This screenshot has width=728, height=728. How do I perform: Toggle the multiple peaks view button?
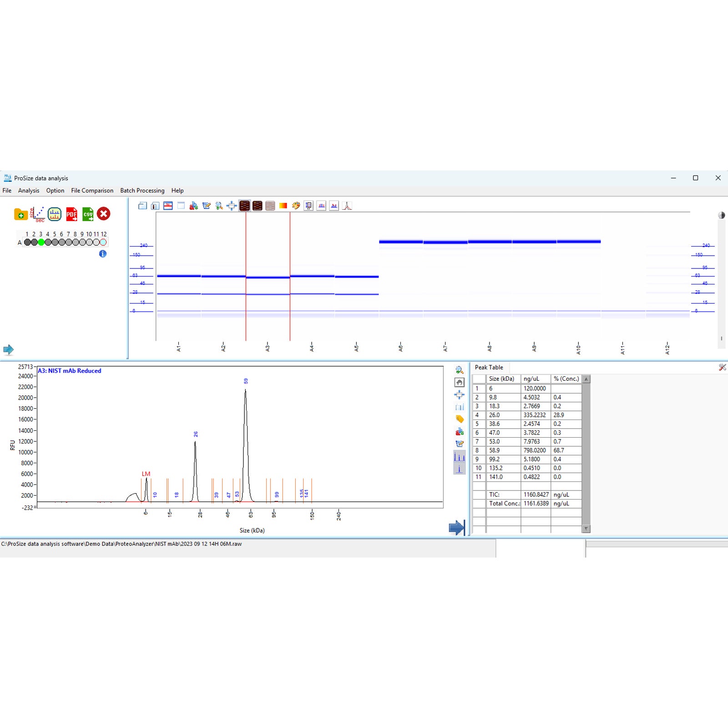[460, 457]
